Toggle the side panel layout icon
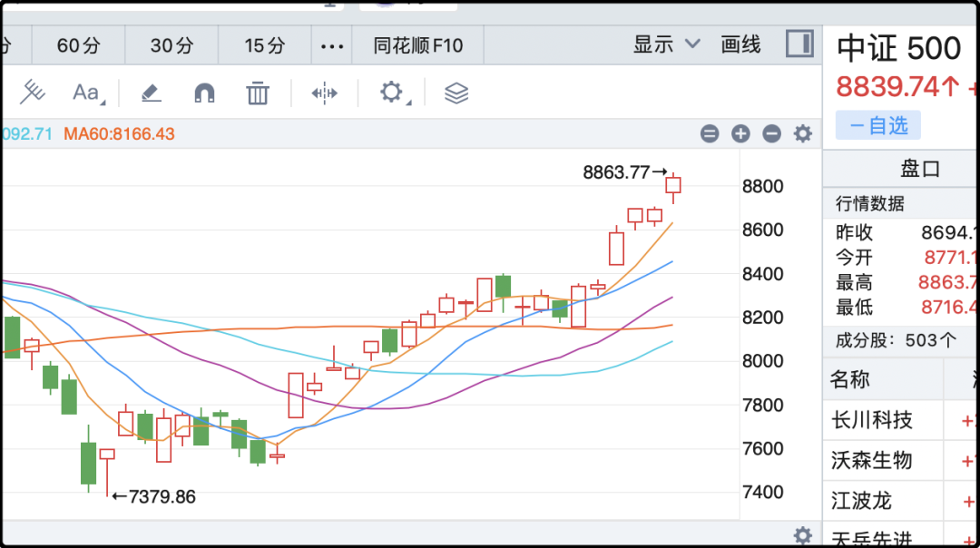The width and height of the screenshot is (980, 548). click(x=799, y=44)
